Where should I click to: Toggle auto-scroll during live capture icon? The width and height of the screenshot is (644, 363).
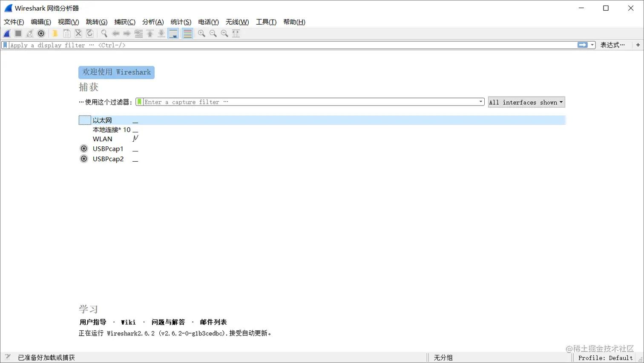(173, 34)
